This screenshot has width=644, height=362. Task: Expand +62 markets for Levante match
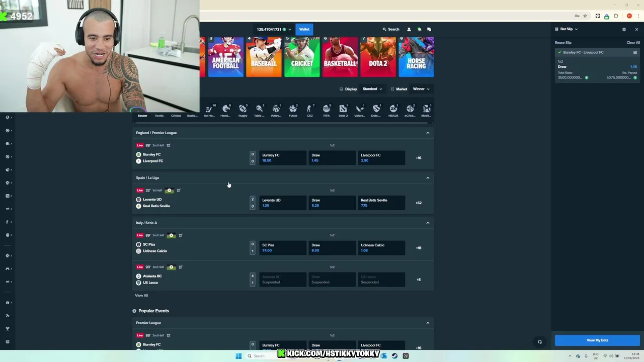point(419,203)
